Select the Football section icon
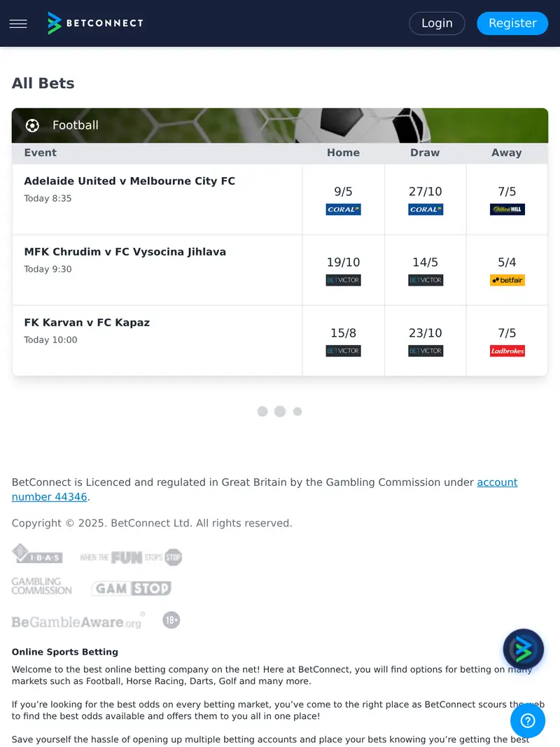560x747 pixels. coord(32,125)
